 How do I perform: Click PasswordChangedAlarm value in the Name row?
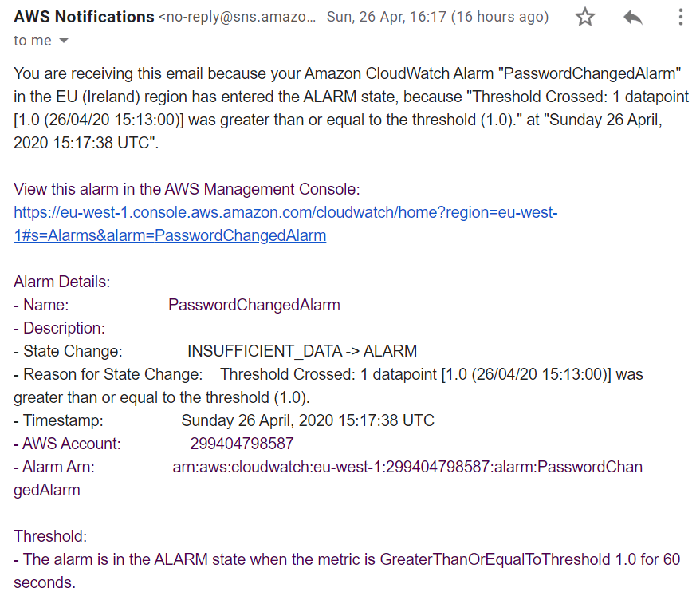tap(254, 305)
